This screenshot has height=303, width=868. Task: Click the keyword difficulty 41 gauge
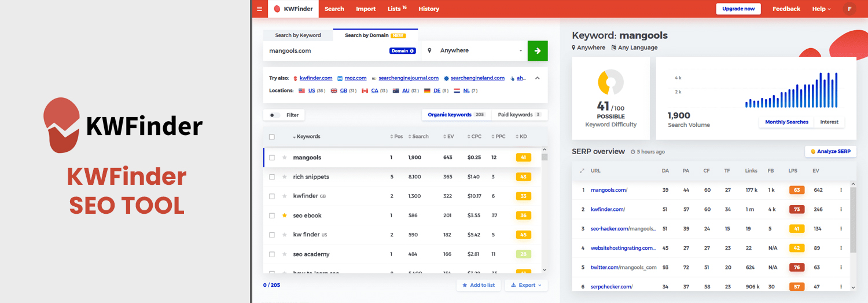tap(610, 82)
